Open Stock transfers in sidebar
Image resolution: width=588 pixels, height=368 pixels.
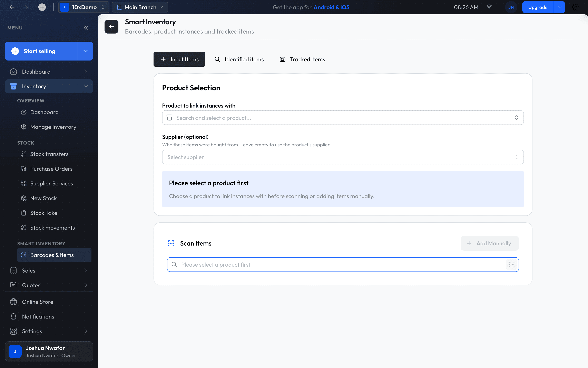pyautogui.click(x=54, y=154)
